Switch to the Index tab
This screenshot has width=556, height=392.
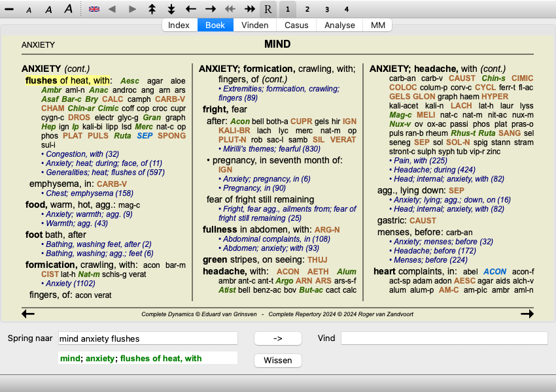(179, 25)
